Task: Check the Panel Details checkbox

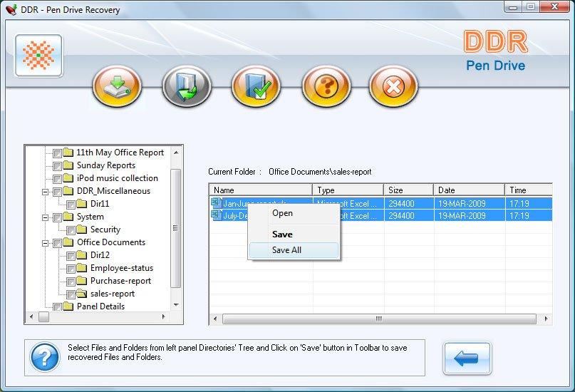Action: [57, 307]
